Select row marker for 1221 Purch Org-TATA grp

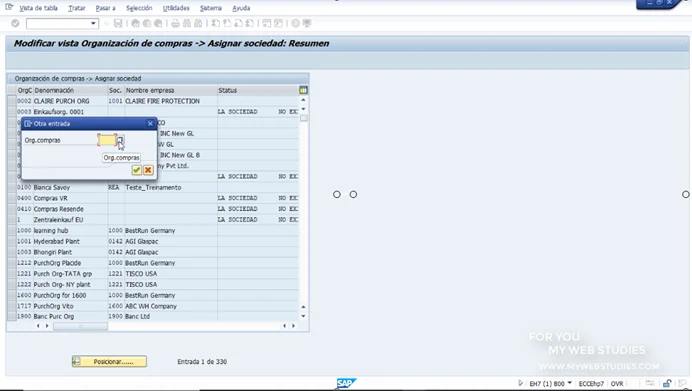(x=12, y=274)
